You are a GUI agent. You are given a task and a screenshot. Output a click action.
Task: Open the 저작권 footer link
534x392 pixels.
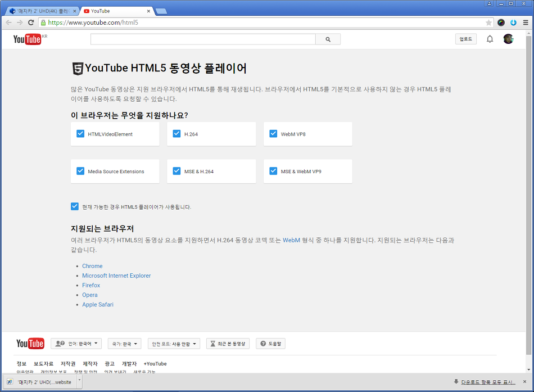pos(68,364)
